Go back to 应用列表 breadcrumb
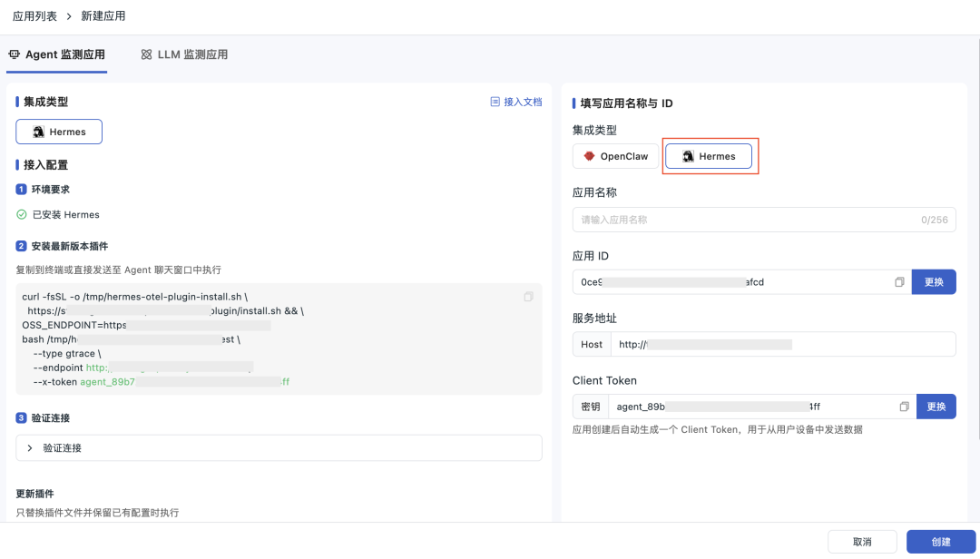980x559 pixels. [35, 16]
